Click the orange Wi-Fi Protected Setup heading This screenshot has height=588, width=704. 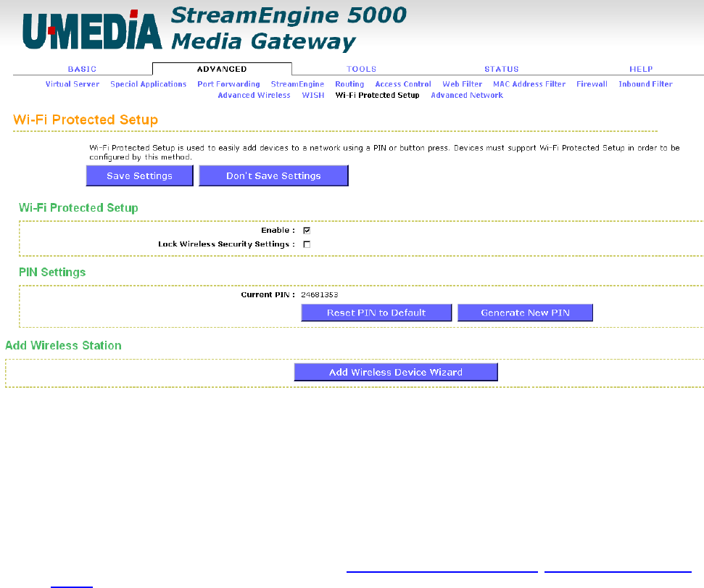[x=86, y=120]
